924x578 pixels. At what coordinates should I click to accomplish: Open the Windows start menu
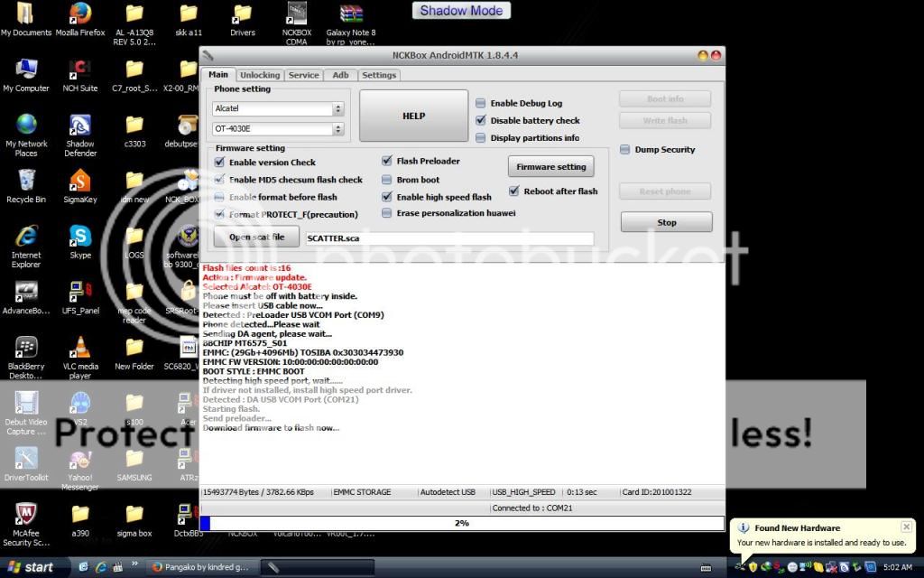click(x=33, y=567)
